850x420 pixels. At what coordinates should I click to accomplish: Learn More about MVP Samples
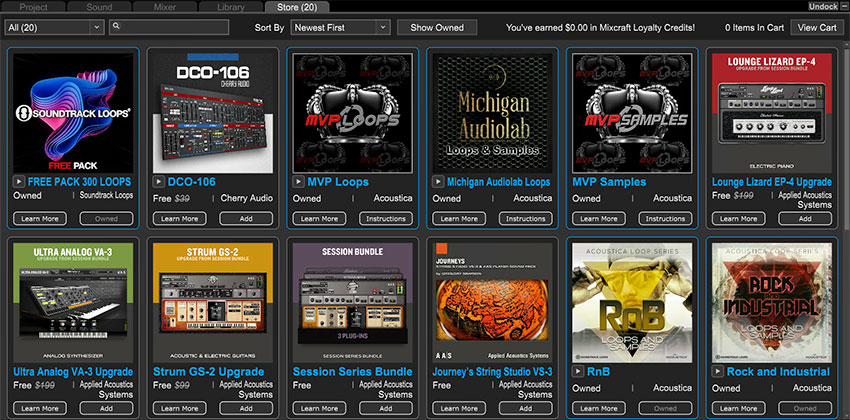point(599,219)
